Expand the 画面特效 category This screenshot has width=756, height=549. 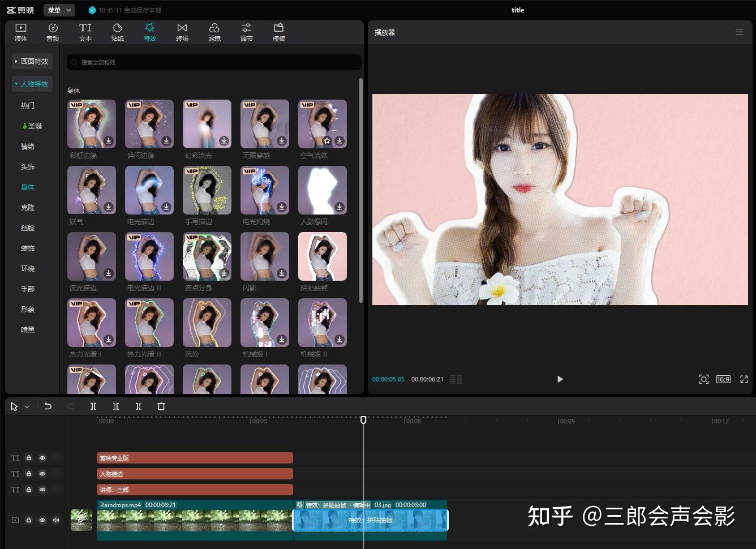tap(32, 61)
